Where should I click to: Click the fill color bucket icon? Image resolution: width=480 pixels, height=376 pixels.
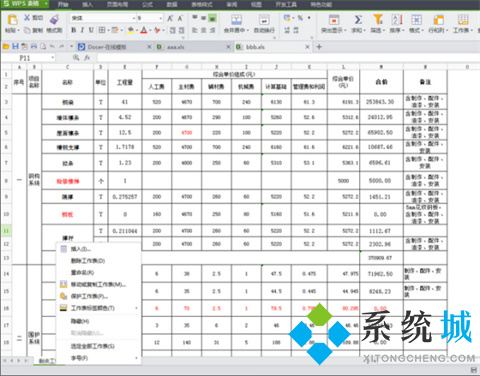131,30
